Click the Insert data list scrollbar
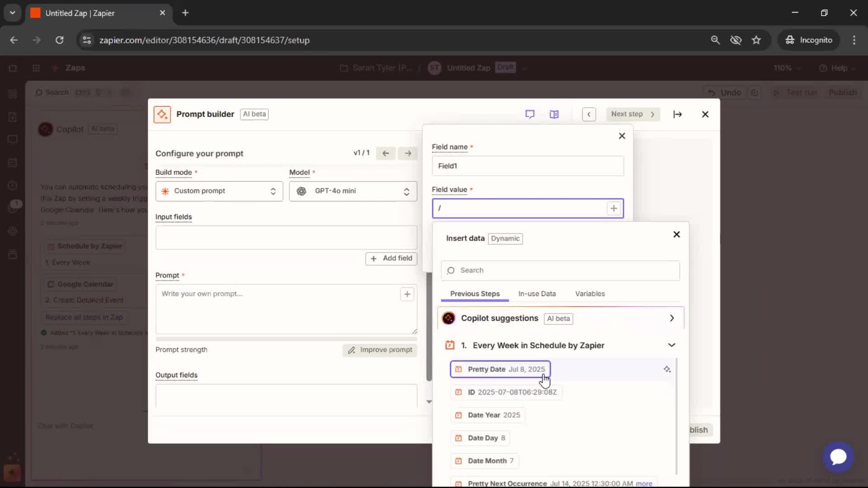The width and height of the screenshot is (868, 488). 676,416
